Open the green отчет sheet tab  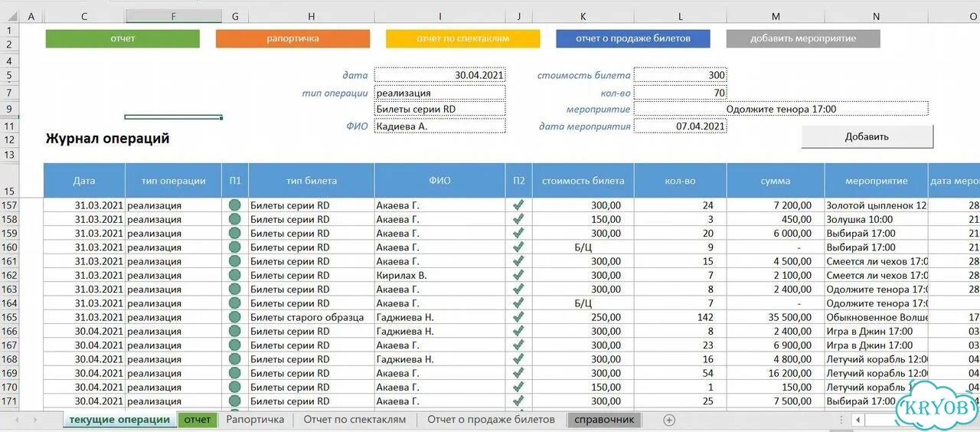[197, 420]
